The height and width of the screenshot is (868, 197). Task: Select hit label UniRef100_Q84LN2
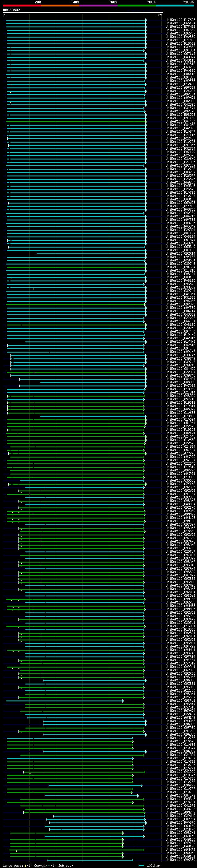pyautogui.click(x=180, y=796)
